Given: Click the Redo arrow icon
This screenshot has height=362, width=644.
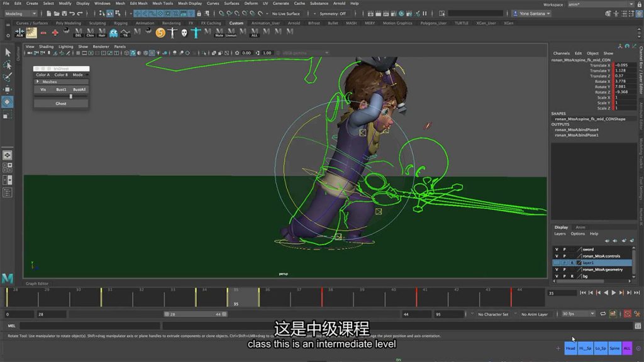Looking at the screenshot, I should [80, 14].
